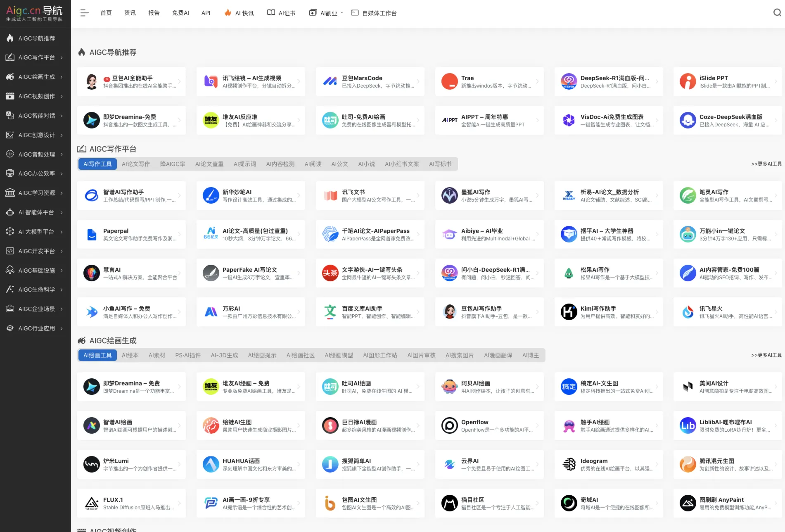
Task: Switch to the 降AIGC率 tab
Action: click(x=173, y=164)
